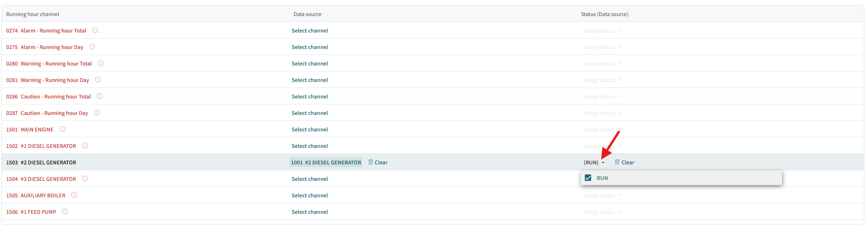Image resolution: width=868 pixels, height=250 pixels.
Task: Click the 0287 Caution - Running hour Day label
Action: (x=47, y=113)
